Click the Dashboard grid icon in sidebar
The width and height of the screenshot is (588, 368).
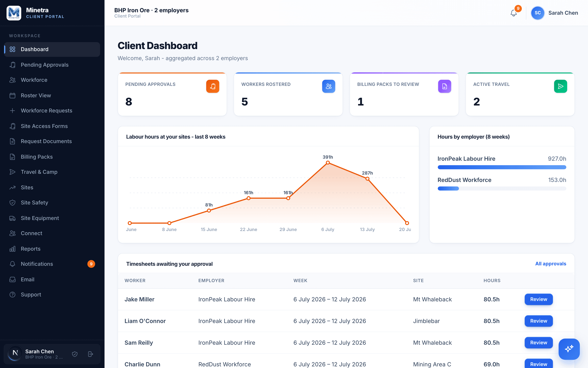12,49
